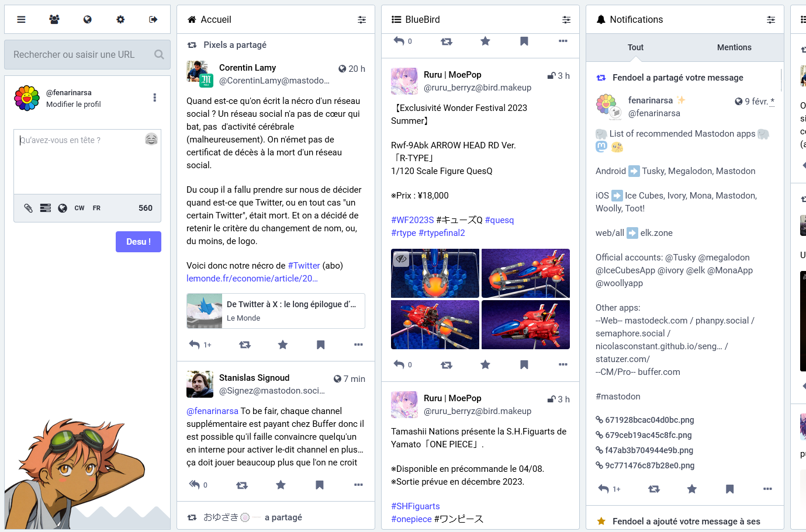
Task: Open the community users icon
Action: coord(54,19)
